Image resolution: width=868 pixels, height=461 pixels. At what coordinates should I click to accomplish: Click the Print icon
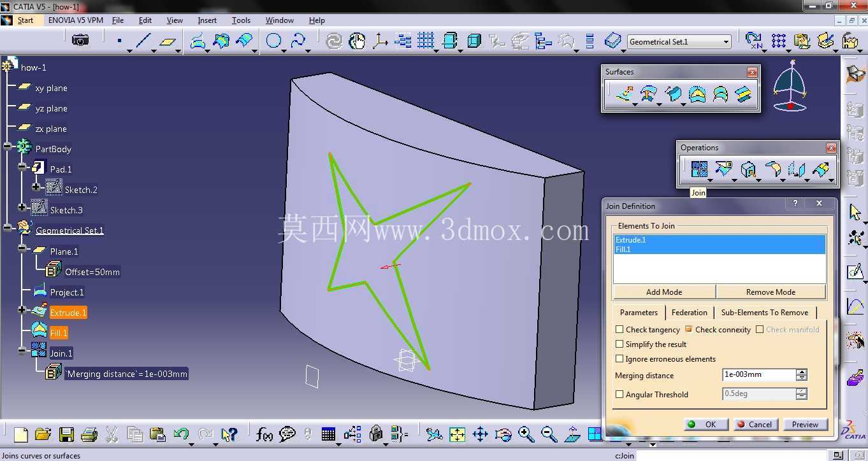89,434
